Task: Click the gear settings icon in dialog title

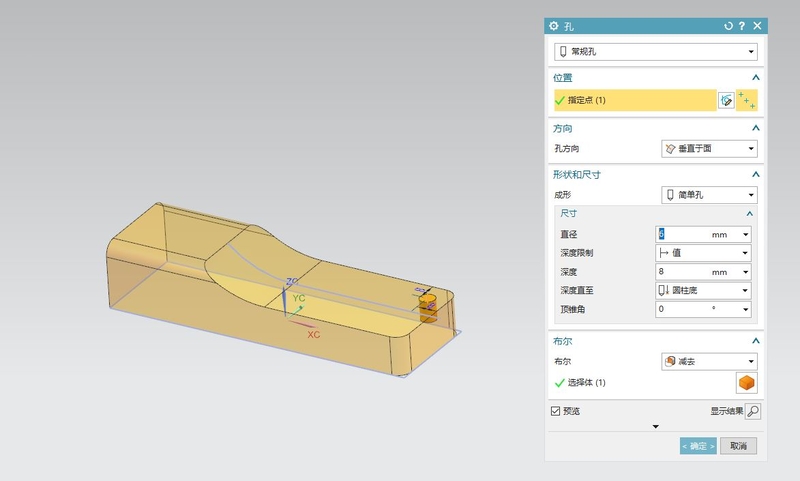Action: point(554,25)
